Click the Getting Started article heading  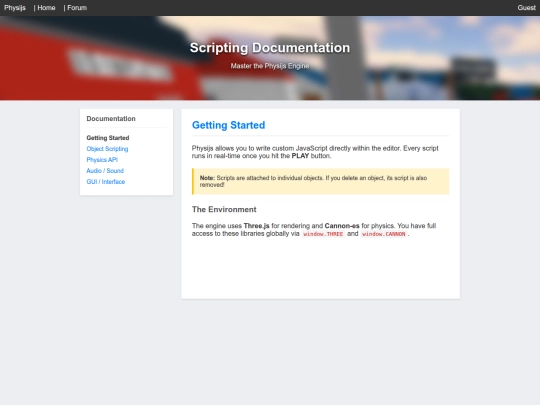(x=228, y=125)
